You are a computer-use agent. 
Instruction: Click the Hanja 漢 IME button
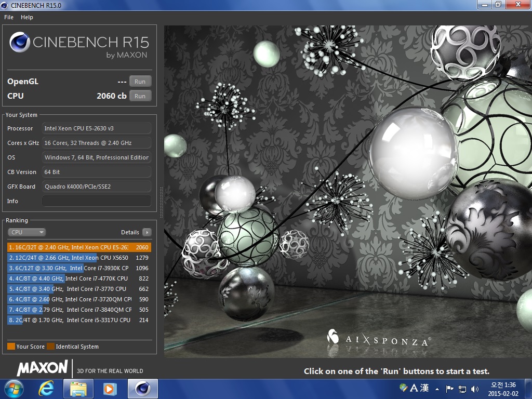pos(424,388)
